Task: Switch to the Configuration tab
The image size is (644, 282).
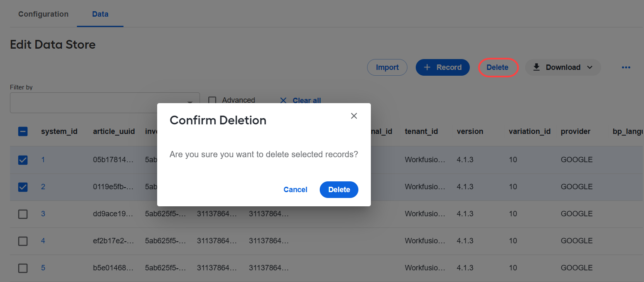Action: coord(43,14)
